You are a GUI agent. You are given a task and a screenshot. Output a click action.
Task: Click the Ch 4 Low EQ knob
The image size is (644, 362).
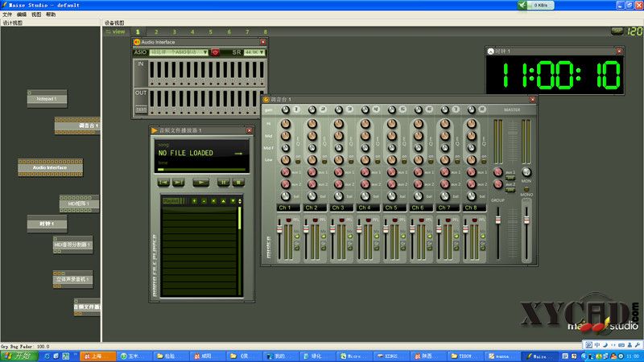(365, 159)
